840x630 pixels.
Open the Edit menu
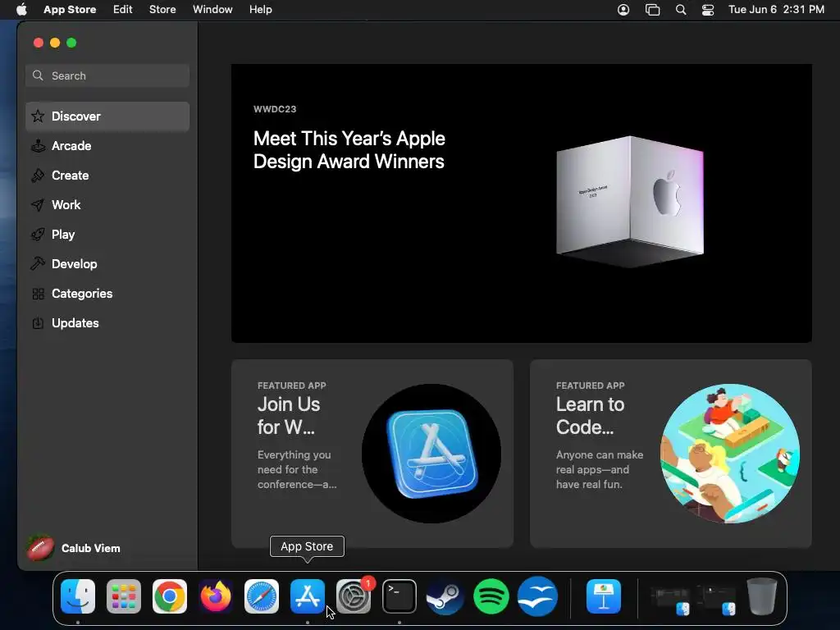pos(123,10)
